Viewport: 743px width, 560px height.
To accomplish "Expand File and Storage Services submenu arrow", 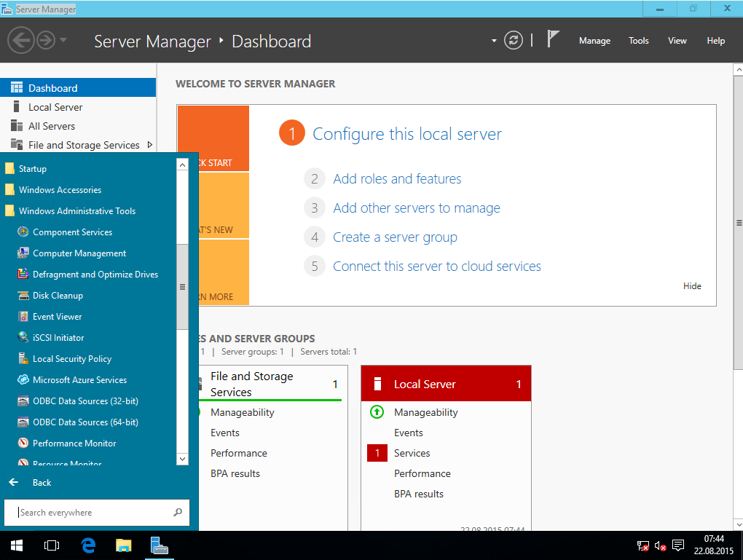I will pos(149,145).
